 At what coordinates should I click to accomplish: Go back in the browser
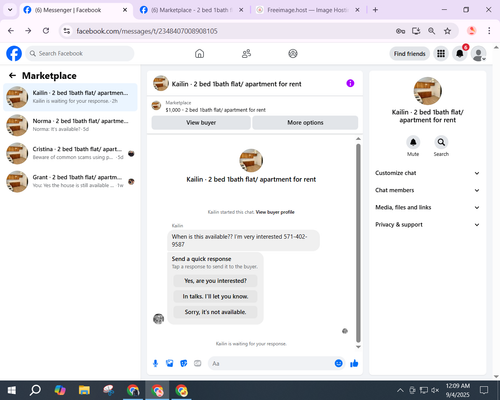(11, 31)
